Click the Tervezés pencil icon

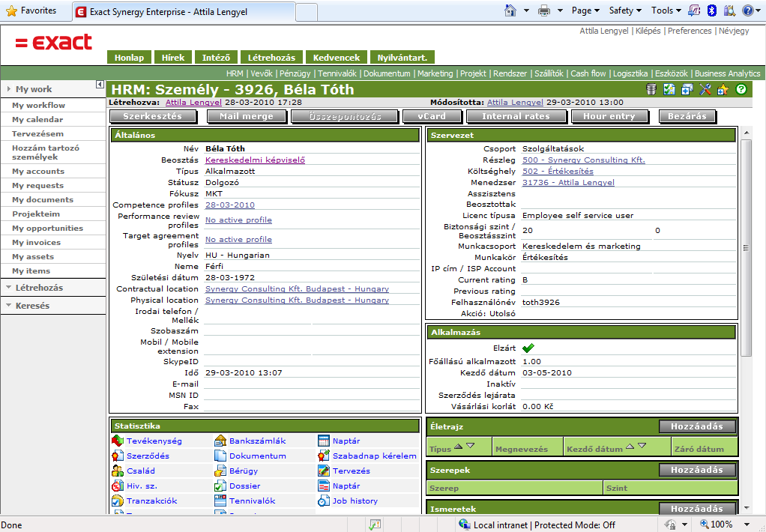click(323, 471)
